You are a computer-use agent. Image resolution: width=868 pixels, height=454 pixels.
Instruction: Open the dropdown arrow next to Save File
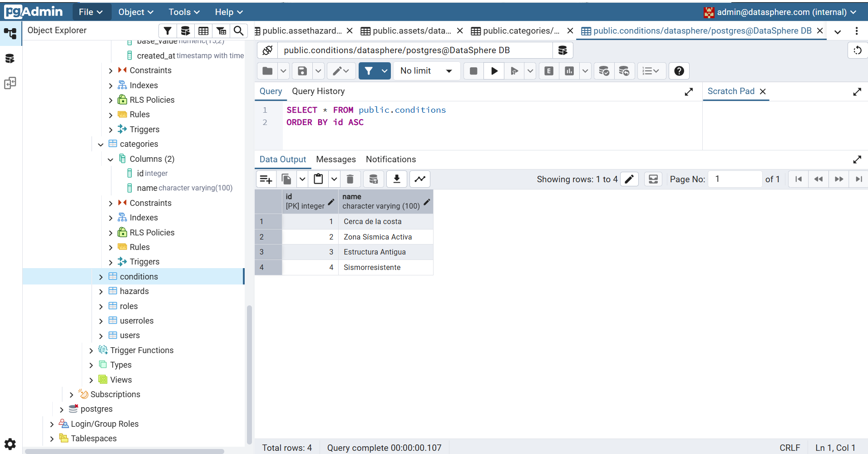[318, 71]
